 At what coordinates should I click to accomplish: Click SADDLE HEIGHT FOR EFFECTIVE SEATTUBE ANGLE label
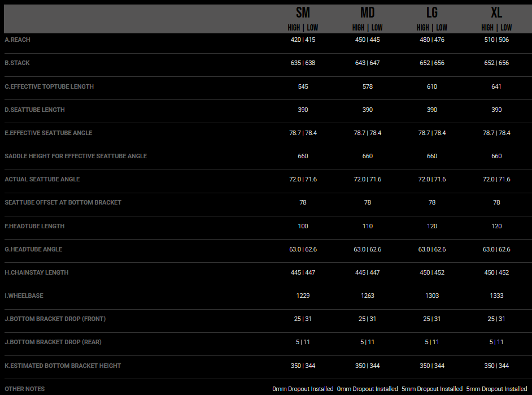(x=76, y=156)
